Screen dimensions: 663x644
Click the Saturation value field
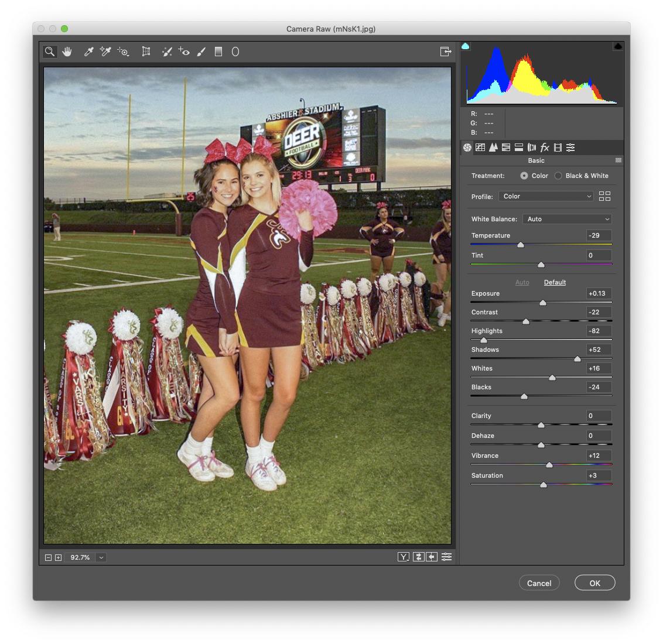point(599,475)
